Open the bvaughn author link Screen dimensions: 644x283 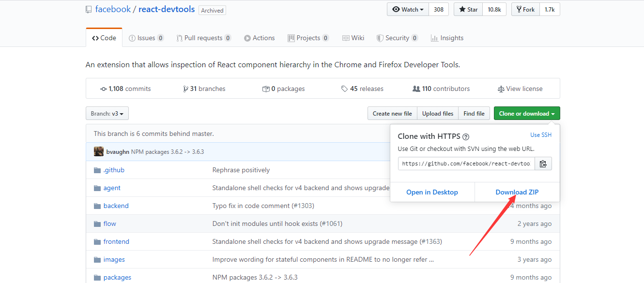tap(118, 152)
